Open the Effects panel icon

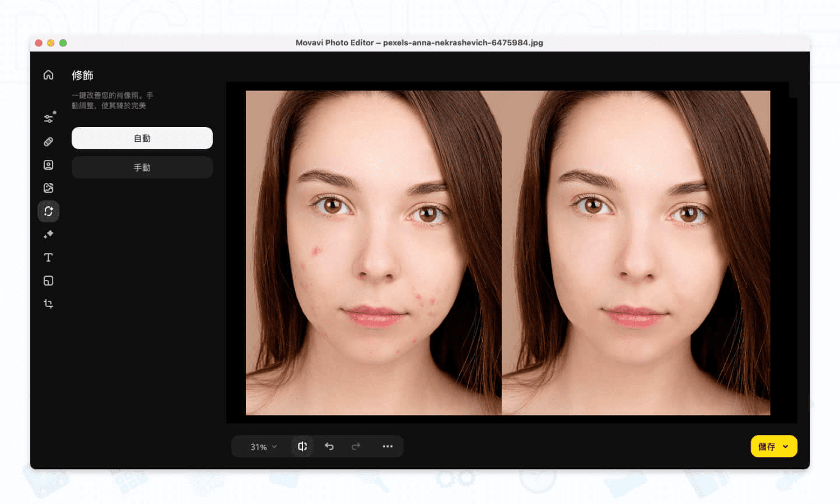(x=48, y=188)
